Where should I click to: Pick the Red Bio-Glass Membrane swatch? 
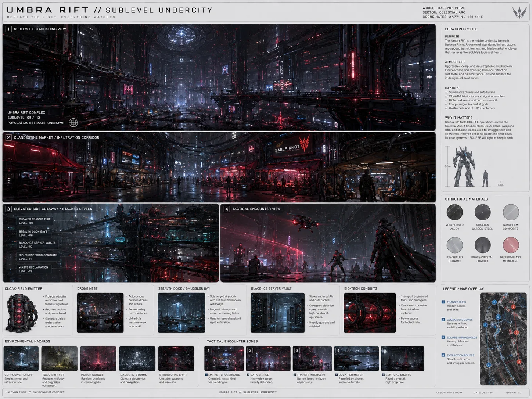[511, 245]
